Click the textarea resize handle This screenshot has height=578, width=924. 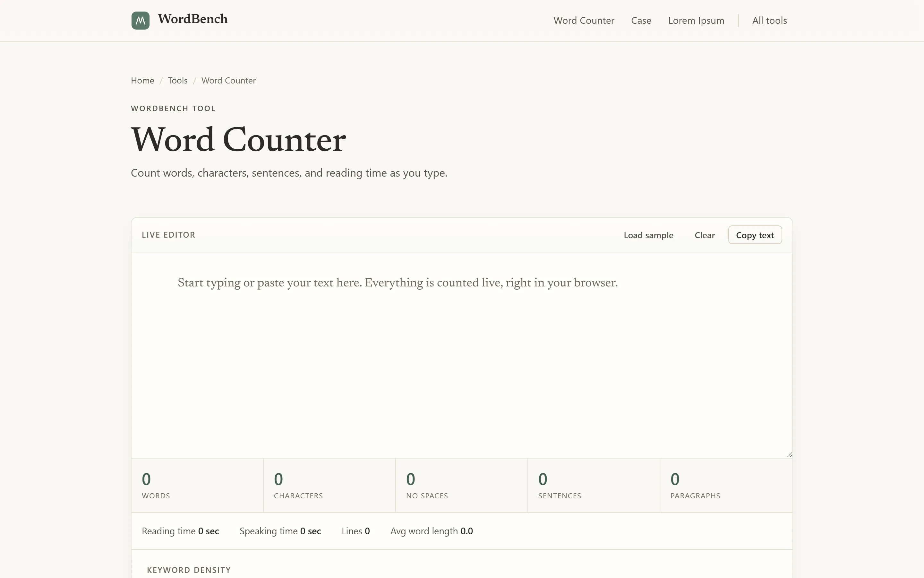789,454
